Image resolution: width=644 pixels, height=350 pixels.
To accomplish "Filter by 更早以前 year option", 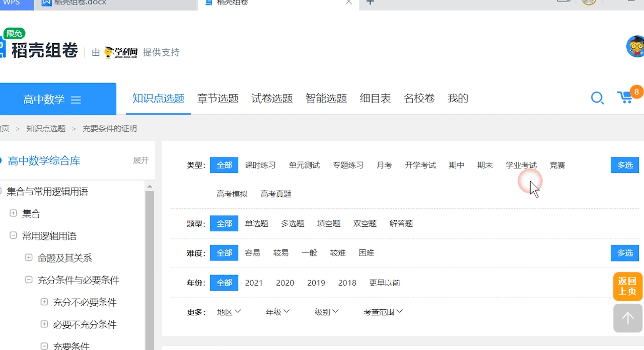I will (x=385, y=283).
